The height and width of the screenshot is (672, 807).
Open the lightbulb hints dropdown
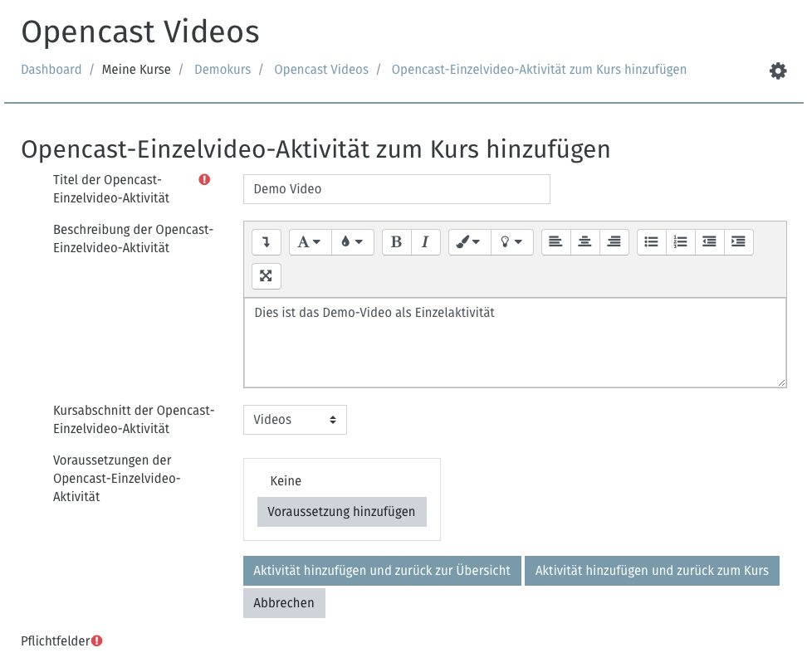512,241
